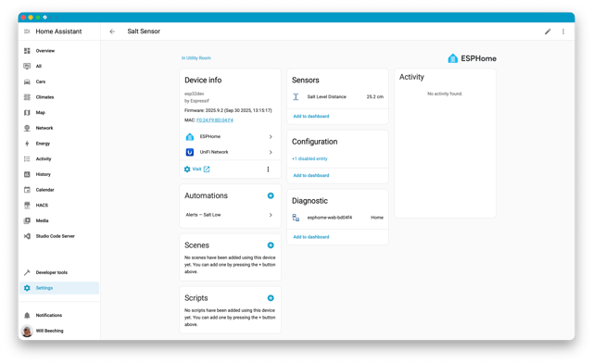
Task: Open the top-right three-dot overflow menu
Action: (563, 31)
